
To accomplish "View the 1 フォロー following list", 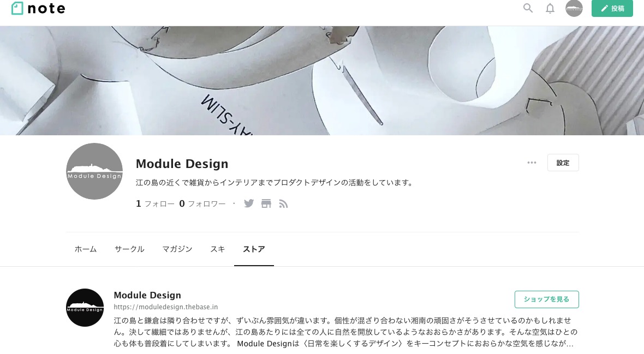I will point(155,203).
